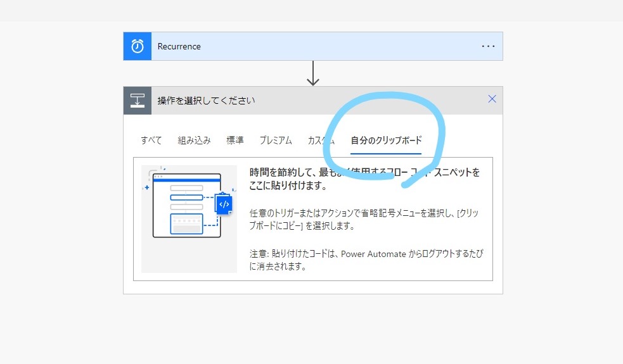Click the clipboard illustration browser window graphic
Screen dimensions: 623x364
pyautogui.click(x=186, y=206)
